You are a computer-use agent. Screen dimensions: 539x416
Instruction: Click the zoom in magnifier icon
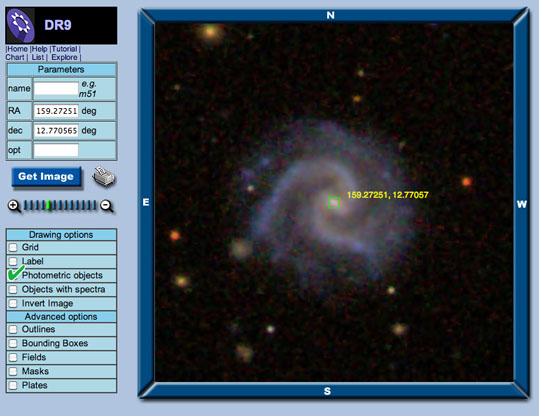(14, 206)
